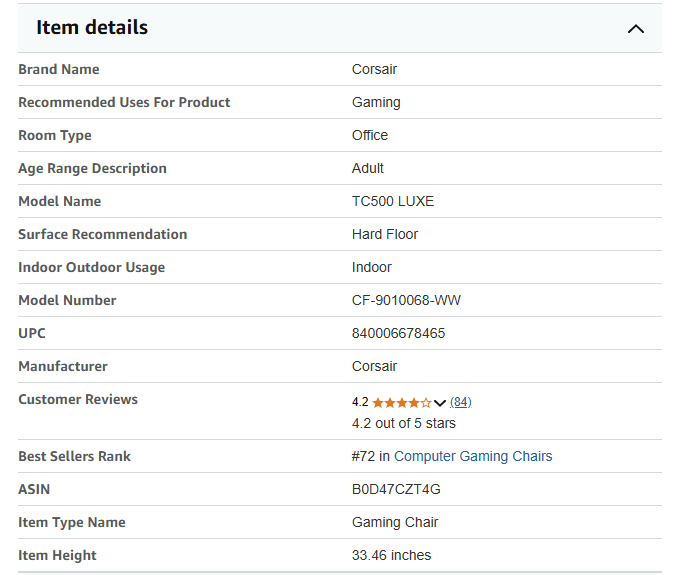675x575 pixels.
Task: Select the ASIN B0D47CZT4G
Action: coord(396,489)
